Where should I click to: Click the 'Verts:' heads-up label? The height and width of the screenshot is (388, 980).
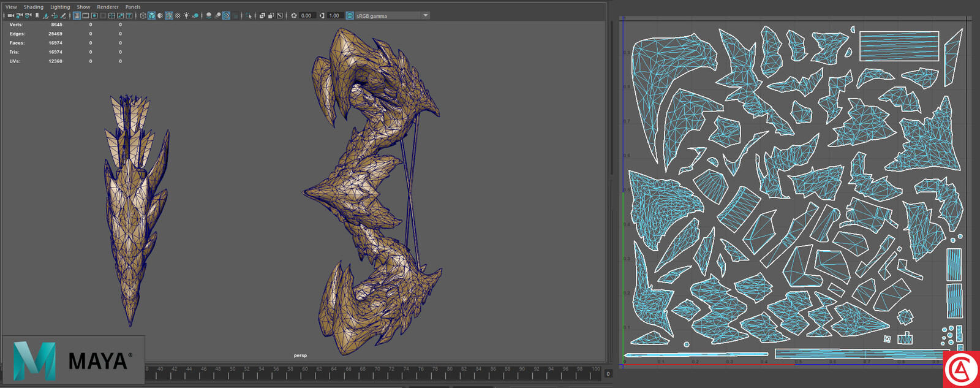[x=16, y=25]
